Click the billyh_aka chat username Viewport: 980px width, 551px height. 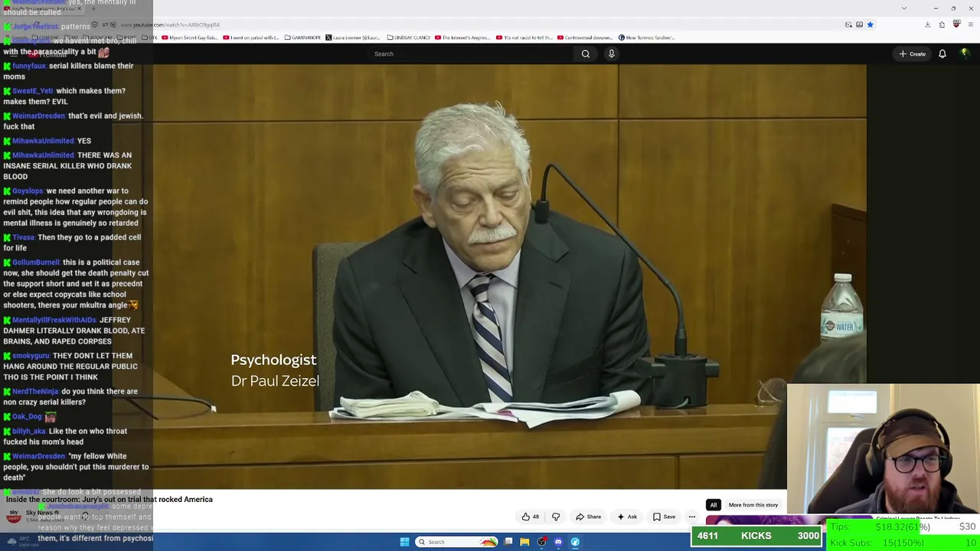pos(29,432)
